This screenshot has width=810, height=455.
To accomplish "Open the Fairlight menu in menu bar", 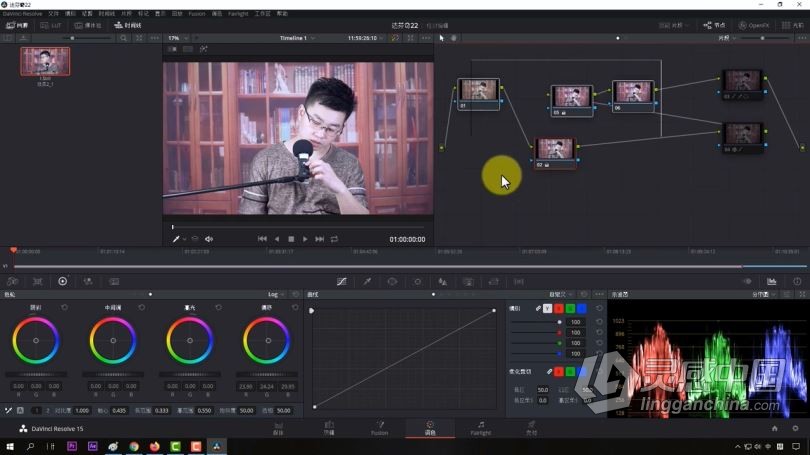I will tap(238, 14).
